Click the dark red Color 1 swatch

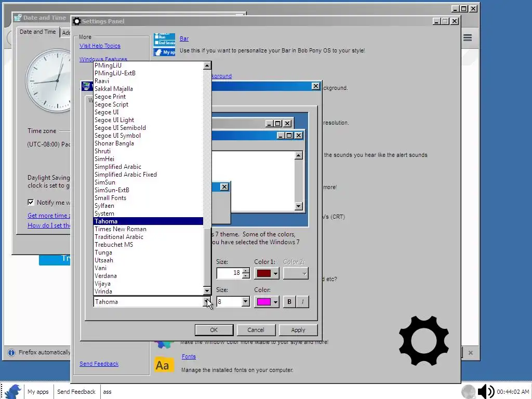(263, 273)
